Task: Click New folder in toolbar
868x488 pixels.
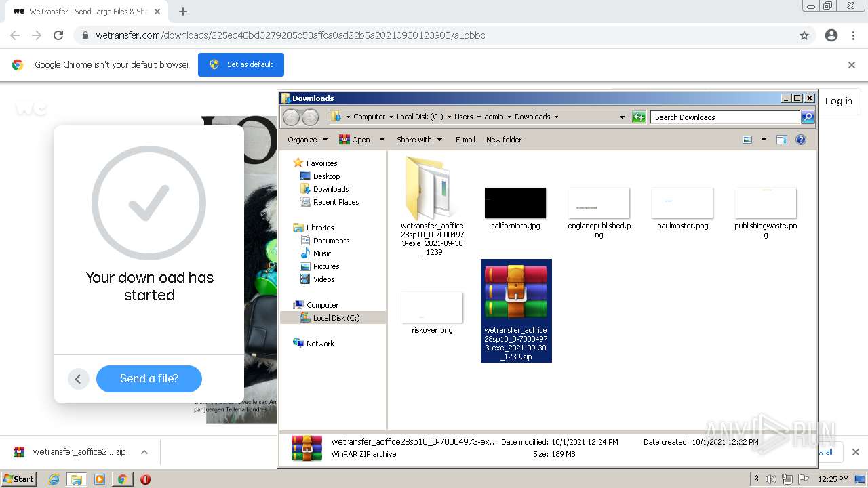Action: (504, 140)
